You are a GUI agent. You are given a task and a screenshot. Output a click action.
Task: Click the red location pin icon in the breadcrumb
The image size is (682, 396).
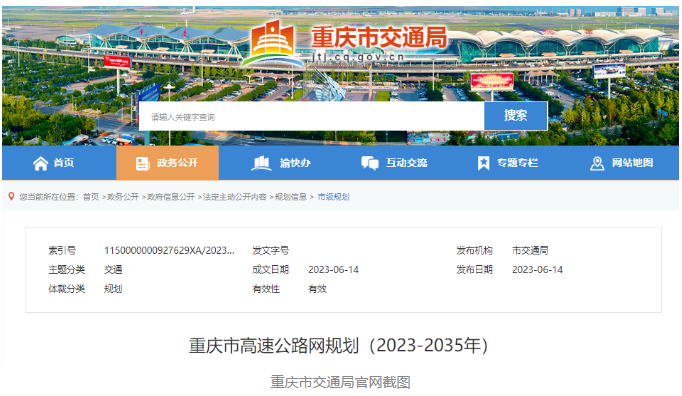11,196
